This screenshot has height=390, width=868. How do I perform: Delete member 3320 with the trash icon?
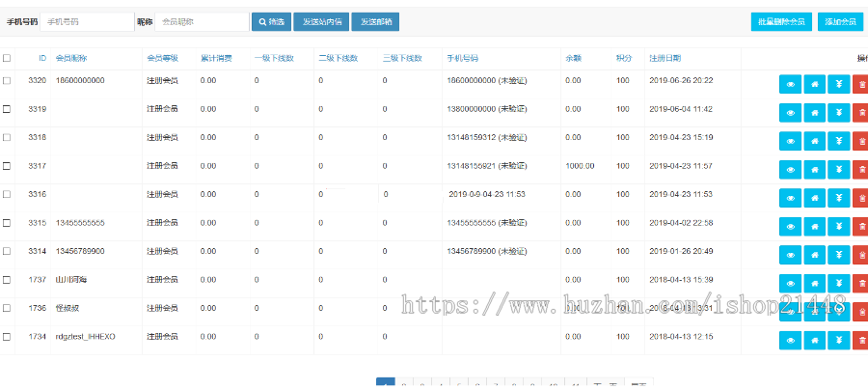point(860,84)
